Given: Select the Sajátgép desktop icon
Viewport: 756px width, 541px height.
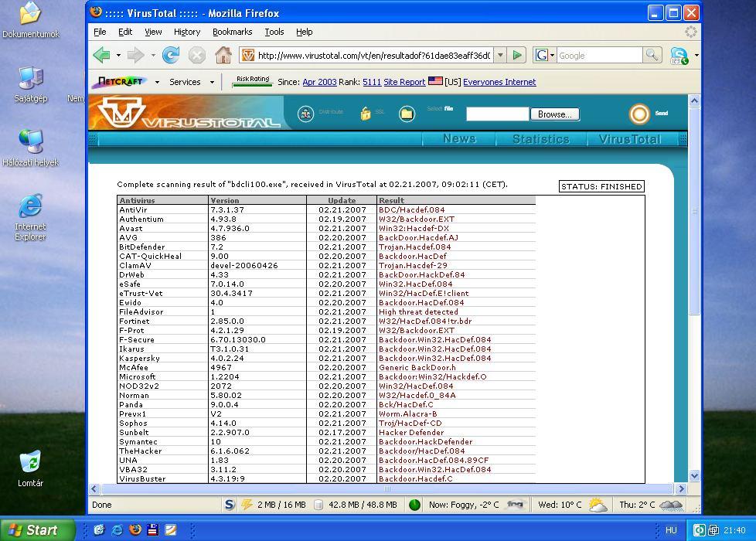Looking at the screenshot, I should coord(31,84).
